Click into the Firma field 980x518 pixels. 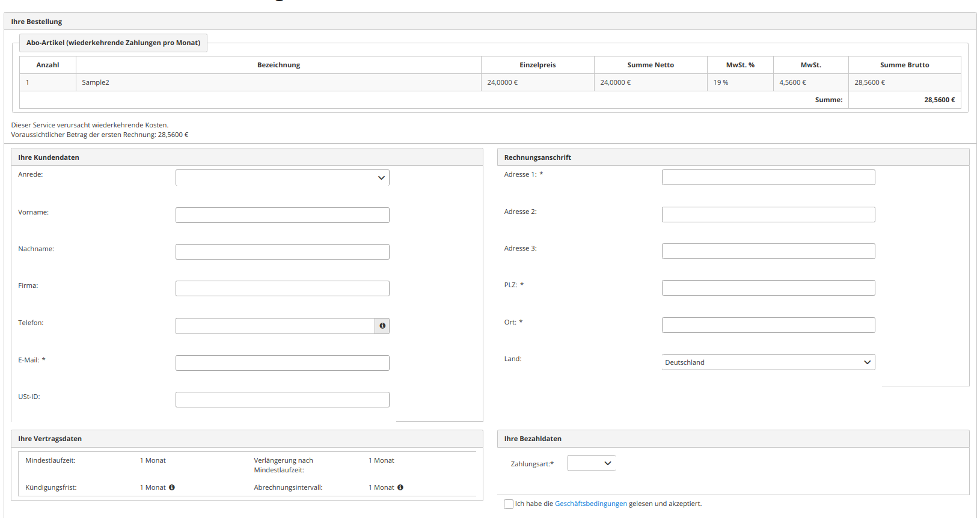click(282, 288)
